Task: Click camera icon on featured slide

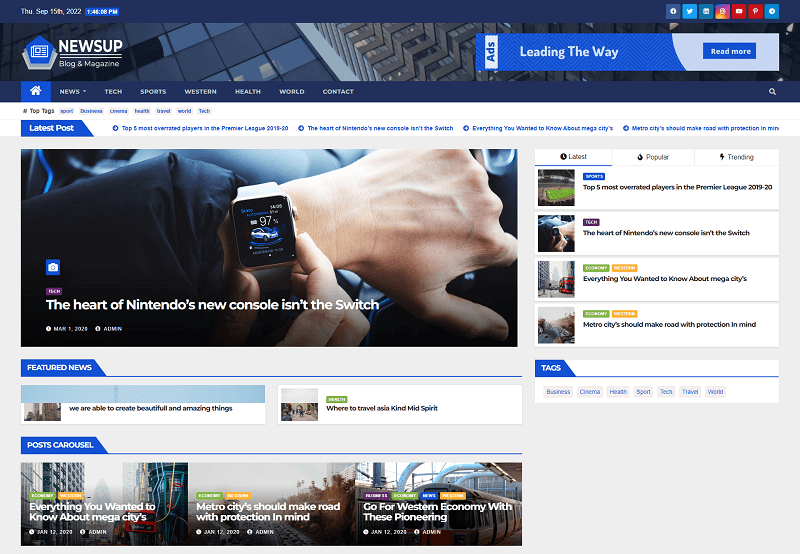Action: coord(53,267)
